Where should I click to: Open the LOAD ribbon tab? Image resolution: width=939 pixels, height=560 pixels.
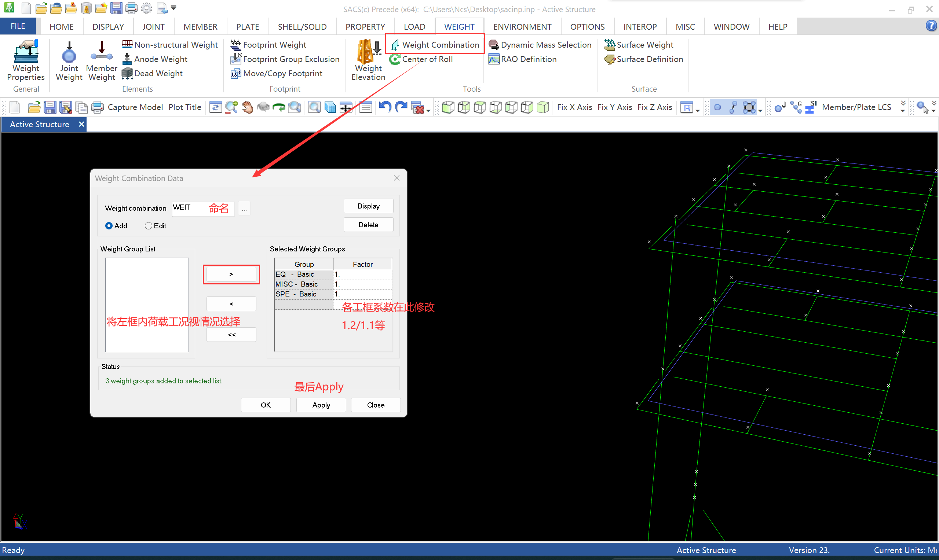pos(414,27)
